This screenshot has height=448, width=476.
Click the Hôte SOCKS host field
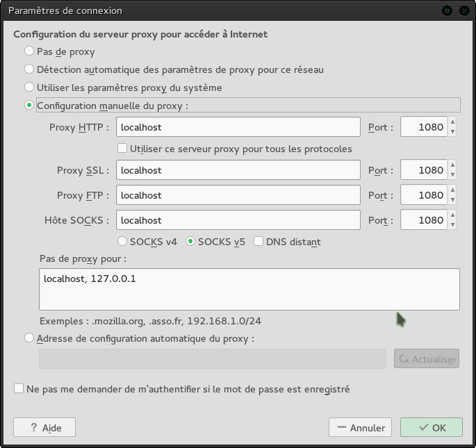tap(238, 220)
